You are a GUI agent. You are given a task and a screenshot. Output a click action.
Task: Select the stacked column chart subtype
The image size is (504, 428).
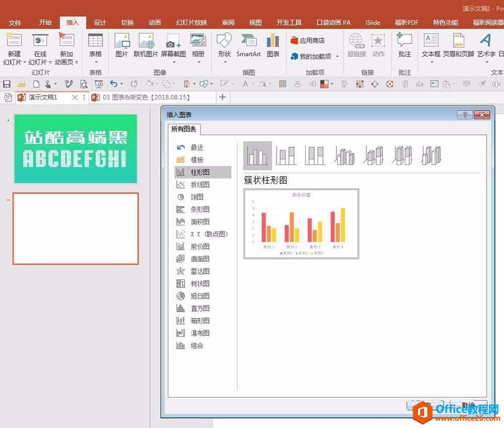click(286, 156)
